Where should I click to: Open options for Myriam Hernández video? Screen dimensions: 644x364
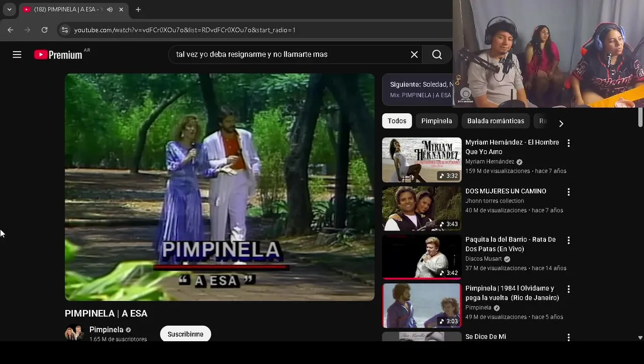(569, 143)
